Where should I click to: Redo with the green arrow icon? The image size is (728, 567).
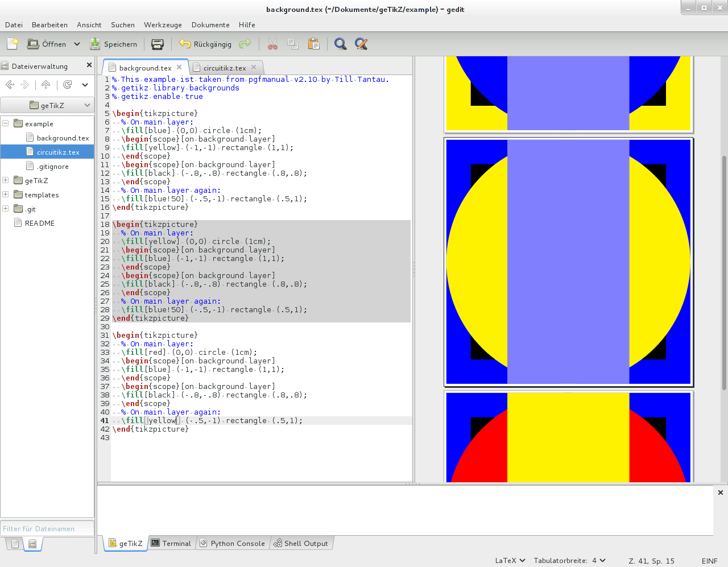(x=245, y=44)
